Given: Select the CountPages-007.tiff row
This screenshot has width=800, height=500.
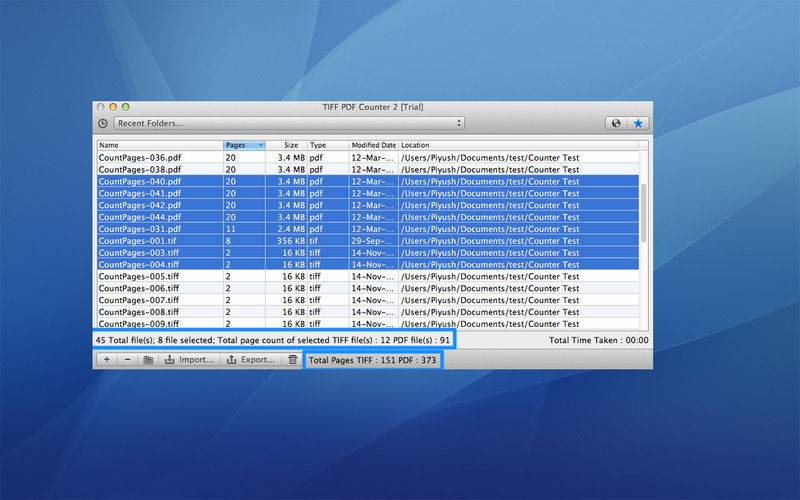Looking at the screenshot, I should (x=368, y=300).
